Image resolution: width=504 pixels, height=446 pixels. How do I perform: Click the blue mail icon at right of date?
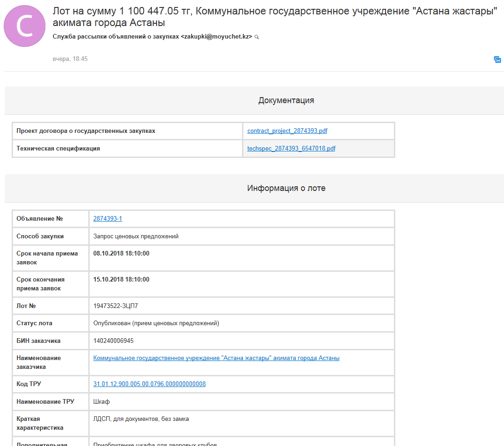click(497, 59)
